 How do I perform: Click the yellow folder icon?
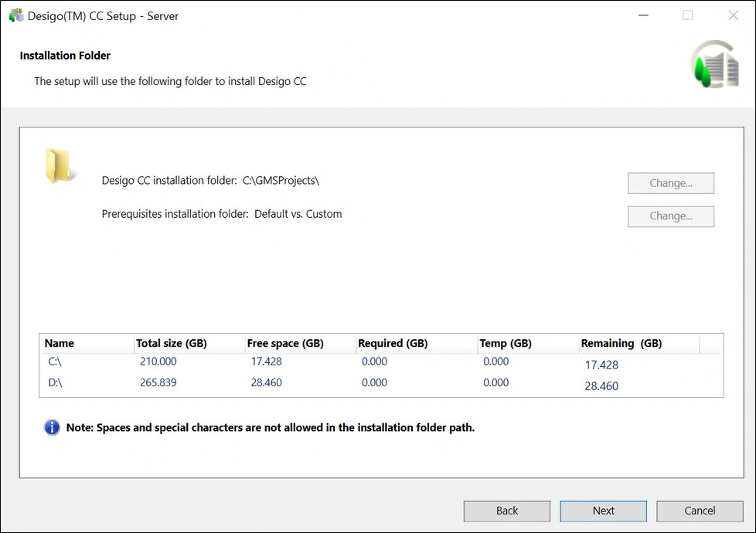59,165
